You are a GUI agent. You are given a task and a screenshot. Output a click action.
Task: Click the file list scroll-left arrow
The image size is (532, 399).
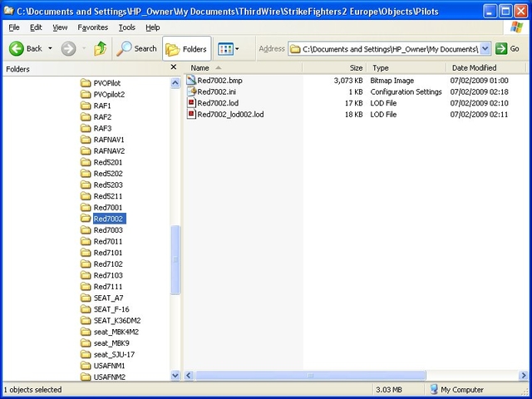pyautogui.click(x=189, y=375)
